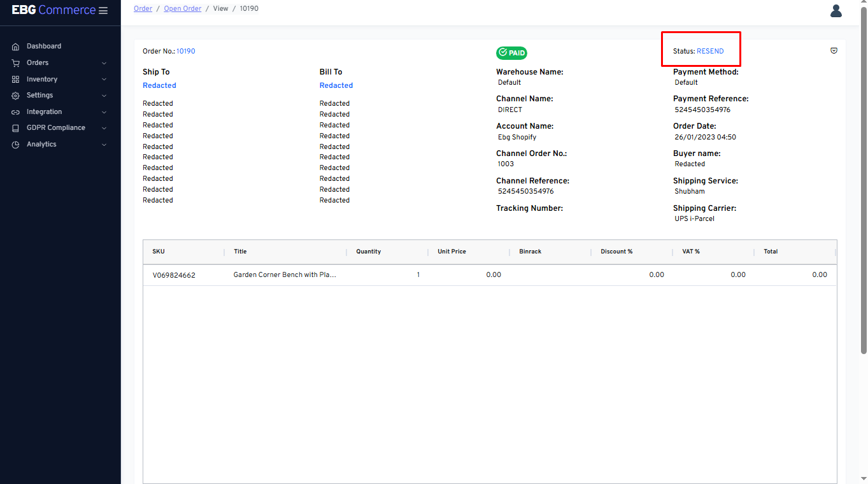Select the Dashboard home icon in sidebar
The image size is (868, 484).
(16, 45)
